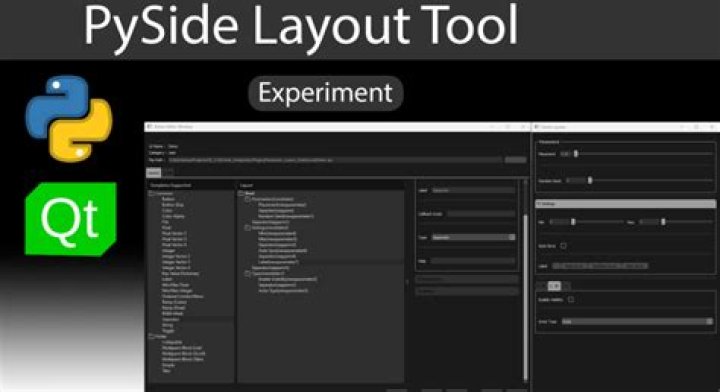Screen dimensions: 720x392
Task: Select the Button template in the Common list
Action: click(168, 199)
